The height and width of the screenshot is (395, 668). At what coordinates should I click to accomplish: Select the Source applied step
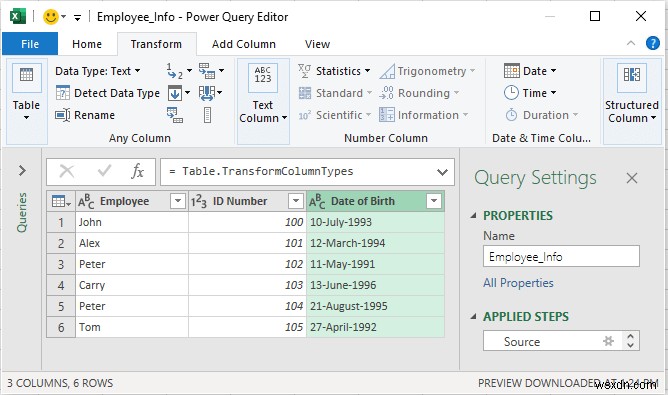[x=553, y=341]
